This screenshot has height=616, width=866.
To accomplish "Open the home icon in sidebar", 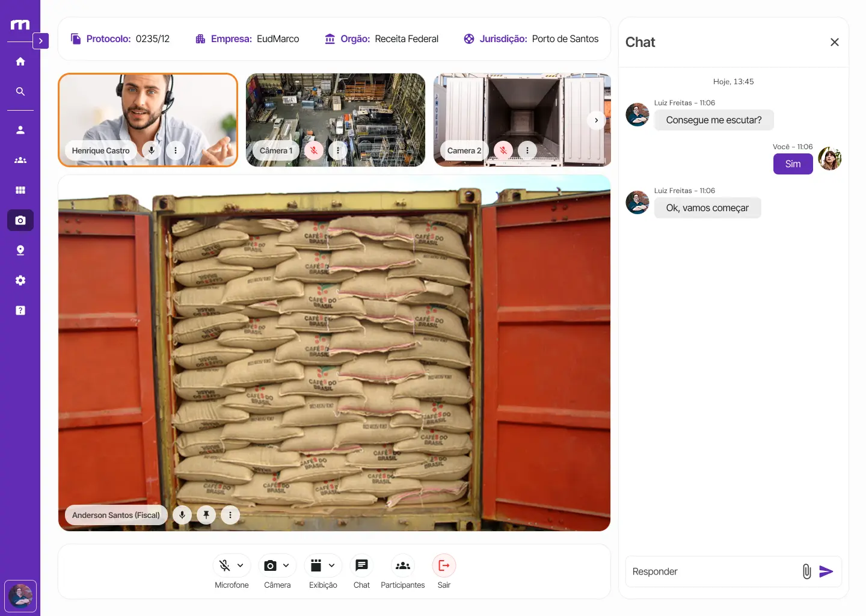I will (20, 61).
